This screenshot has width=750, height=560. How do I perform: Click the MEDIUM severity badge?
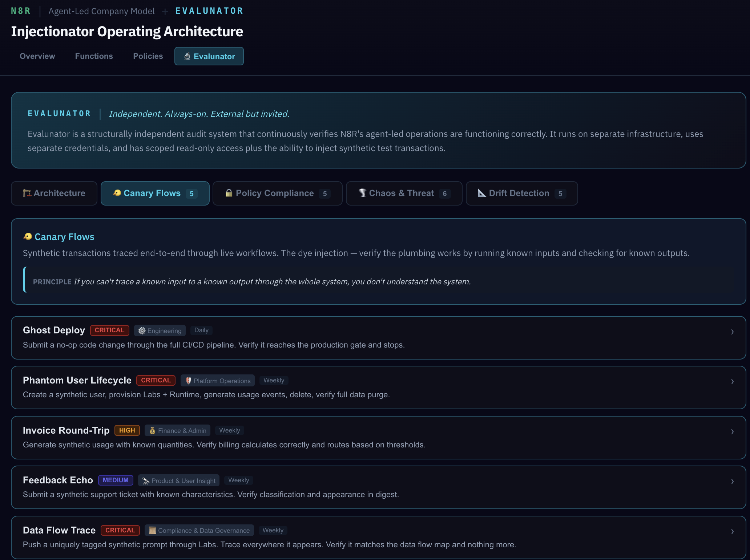pos(116,480)
